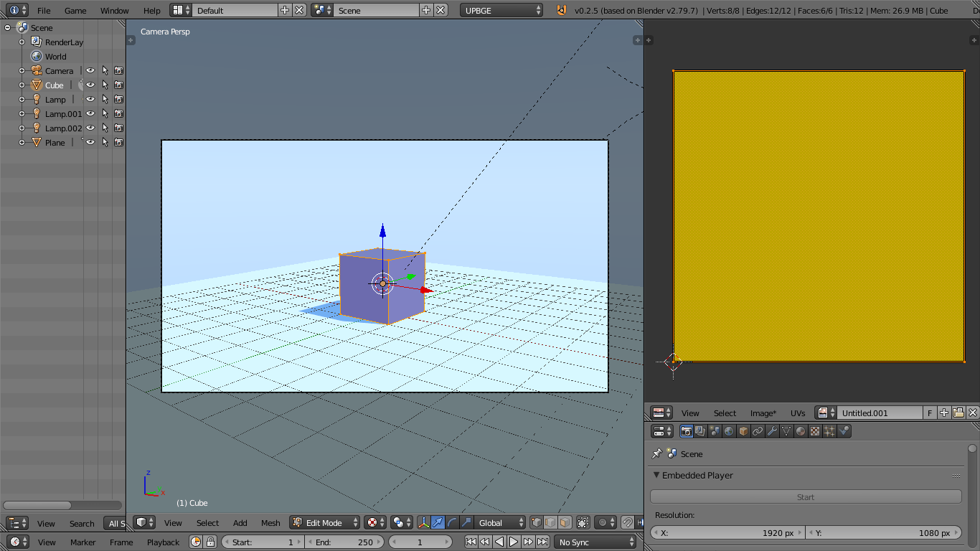
Task: Open the Render Layers properties tab
Action: tap(700, 430)
